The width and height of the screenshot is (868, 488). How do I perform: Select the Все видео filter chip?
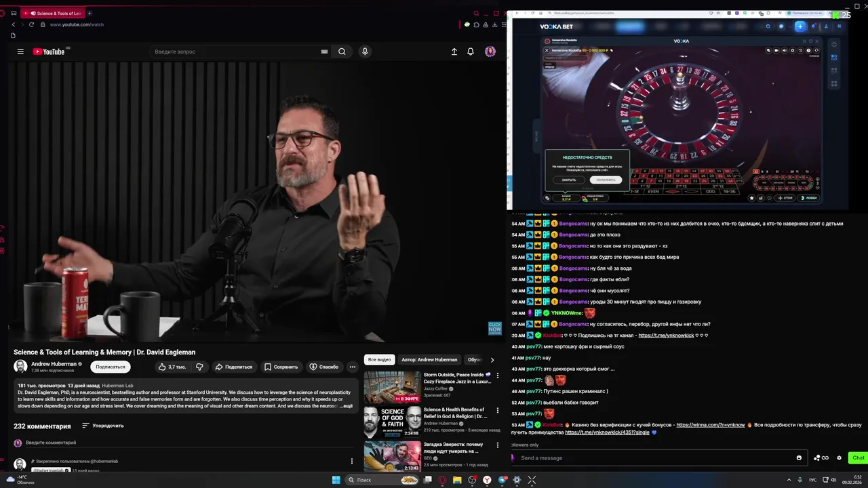pos(380,359)
